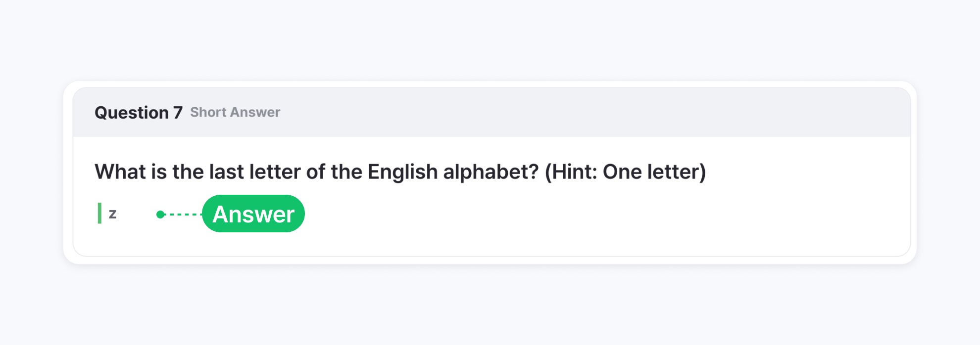Viewport: 980px width, 345px height.
Task: Click the hint text "(Hint: One letter)"
Action: point(625,172)
